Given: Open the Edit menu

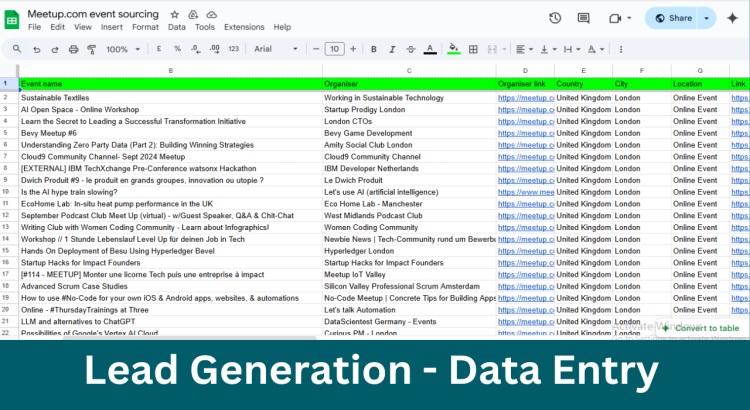Looking at the screenshot, I should [x=57, y=27].
